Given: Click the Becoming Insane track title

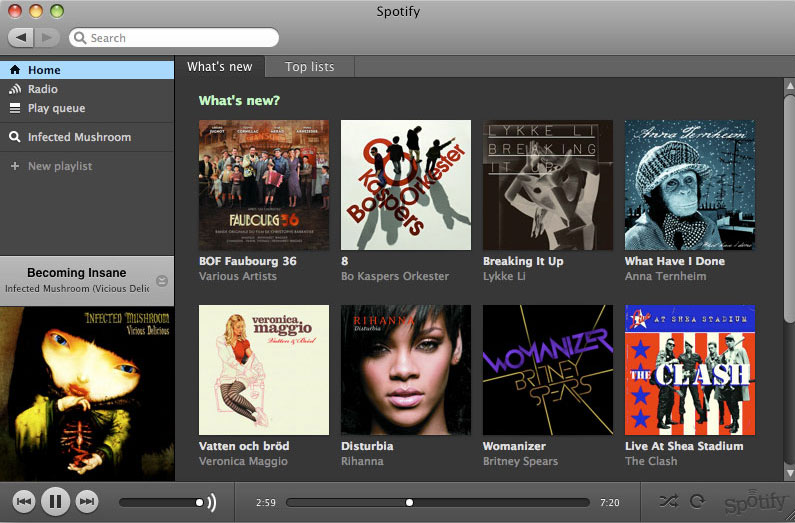Looking at the screenshot, I should 77,273.
